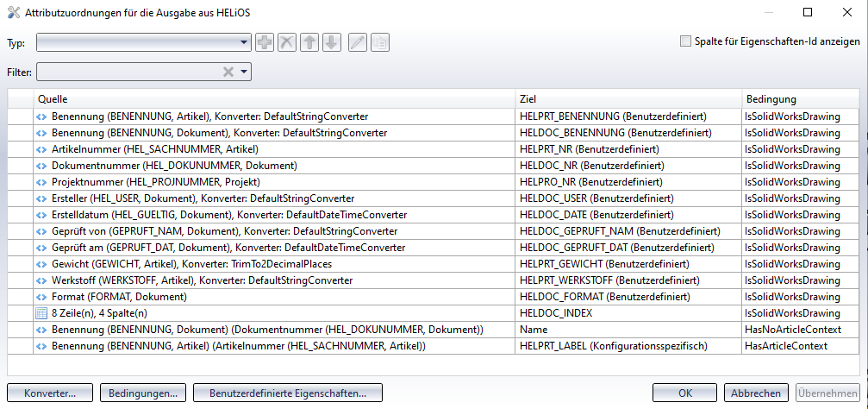
Task: Select the Name target cell
Action: (629, 330)
